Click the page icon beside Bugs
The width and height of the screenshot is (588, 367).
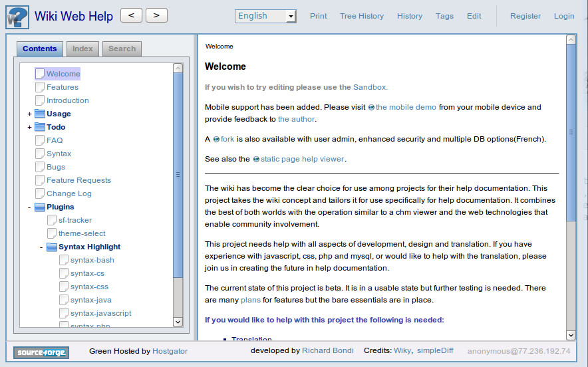[40, 167]
